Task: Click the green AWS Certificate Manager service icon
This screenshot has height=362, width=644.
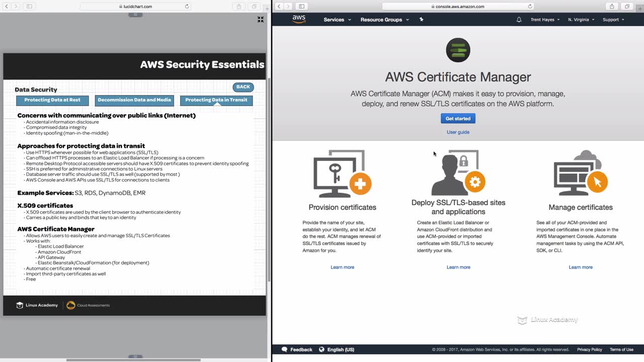Action: pos(458,50)
